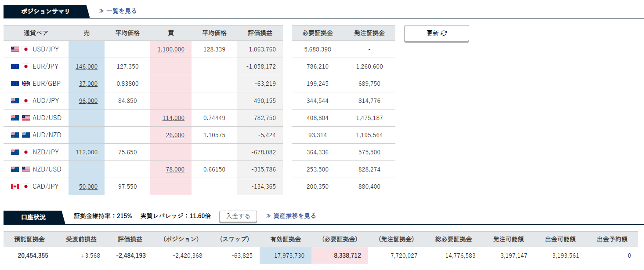Click the EUR/GBP flag icons
The width and height of the screenshot is (644, 270).
(20, 84)
